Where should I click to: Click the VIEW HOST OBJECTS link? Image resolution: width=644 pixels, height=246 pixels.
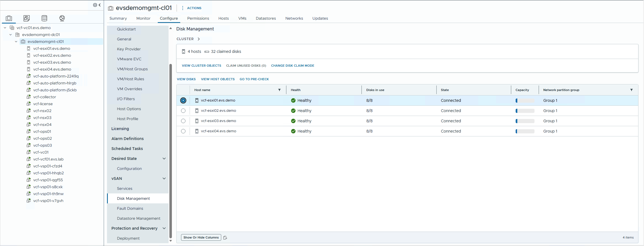[218, 79]
